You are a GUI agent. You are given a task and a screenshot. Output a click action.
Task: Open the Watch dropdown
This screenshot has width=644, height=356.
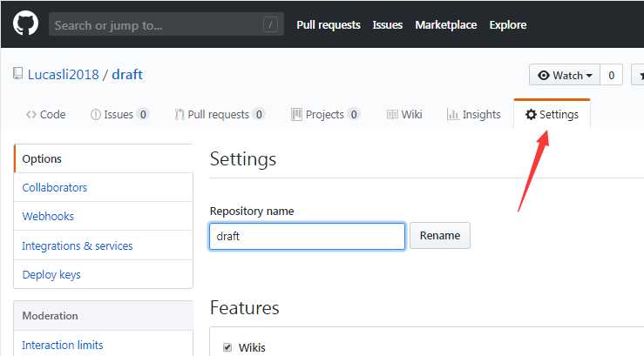pos(565,75)
